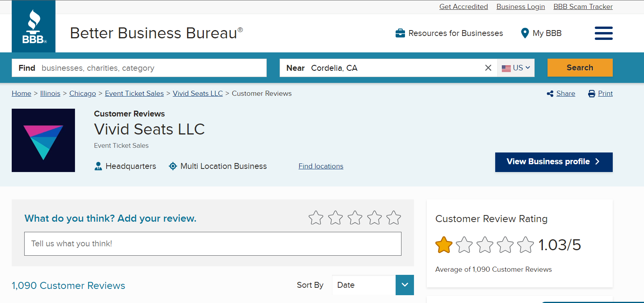
Task: Focus the Find businesses search field
Action: click(139, 68)
